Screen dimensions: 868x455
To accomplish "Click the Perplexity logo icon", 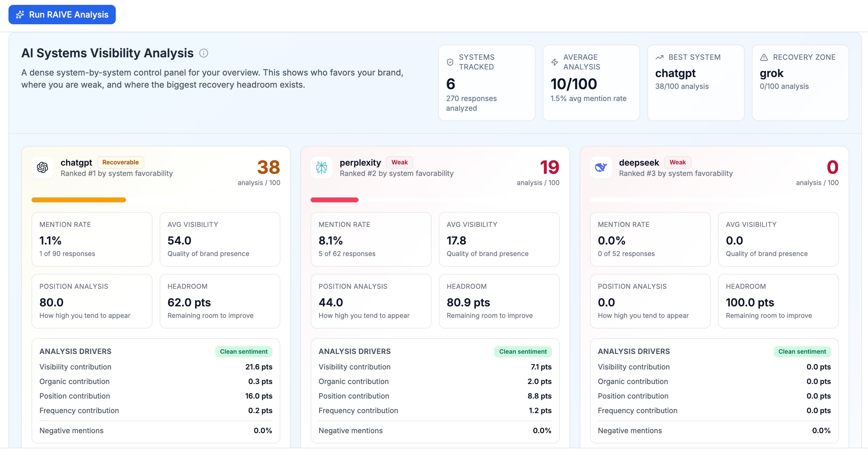I will (322, 167).
